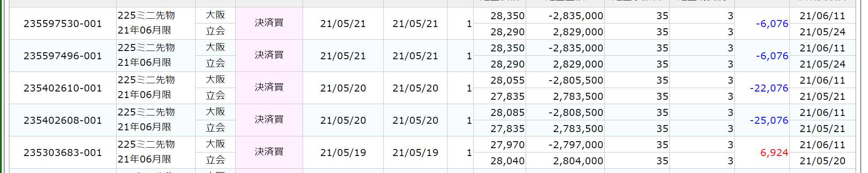Click the 28,040 price cell

point(500,161)
